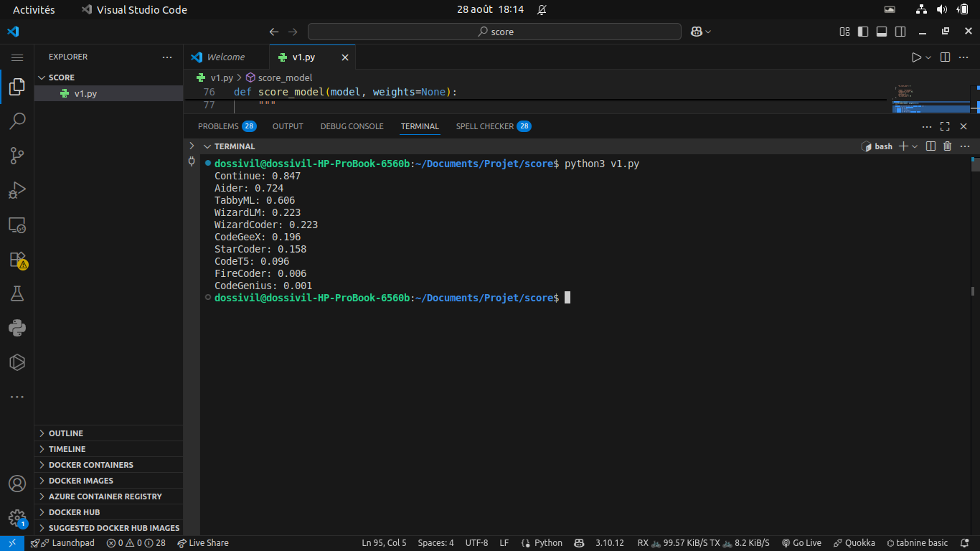Toggle the bottom Panel layout button
The height and width of the screenshot is (551, 980).
click(882, 32)
